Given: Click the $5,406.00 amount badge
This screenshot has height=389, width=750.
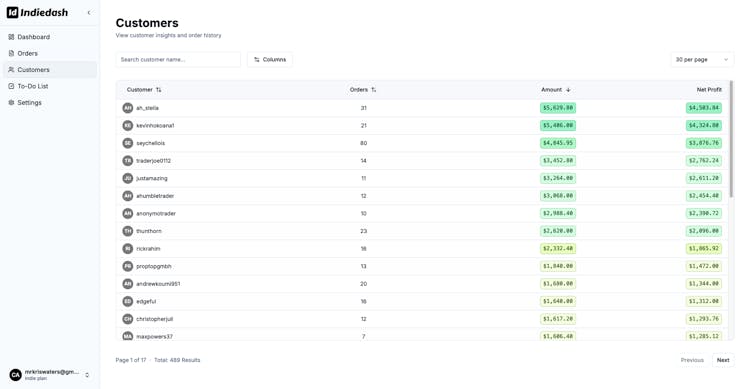Looking at the screenshot, I should [x=558, y=125].
